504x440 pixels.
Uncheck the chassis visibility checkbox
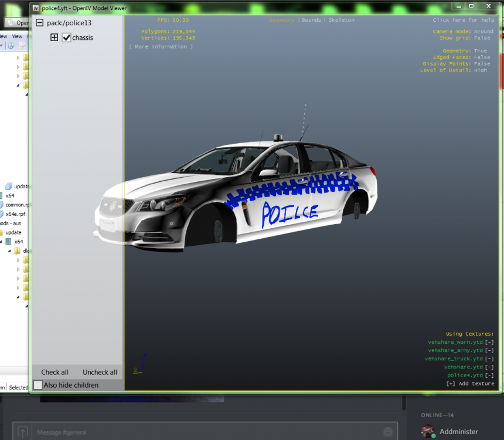66,38
